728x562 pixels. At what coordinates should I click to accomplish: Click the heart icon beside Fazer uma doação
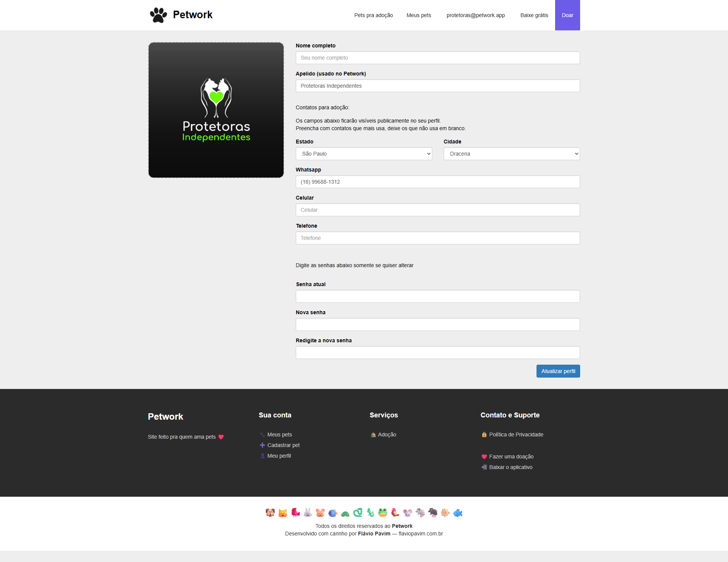coord(484,457)
